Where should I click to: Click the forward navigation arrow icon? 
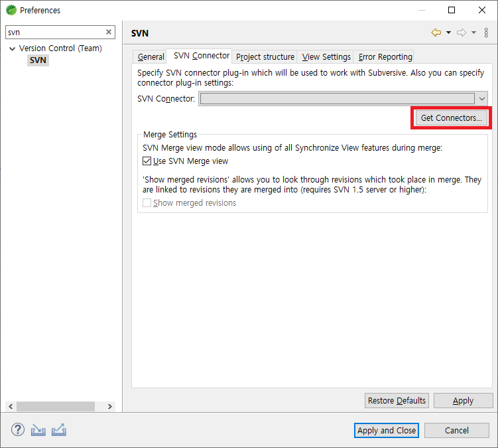coord(462,33)
